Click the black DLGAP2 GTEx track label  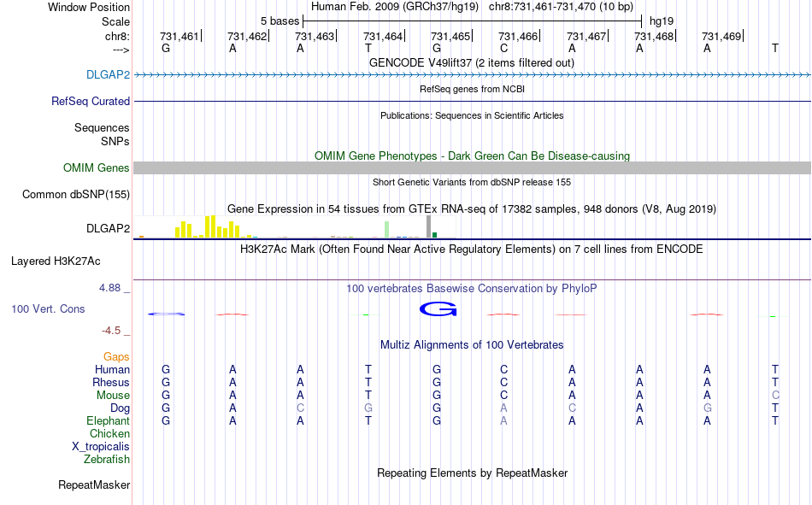[x=108, y=228]
